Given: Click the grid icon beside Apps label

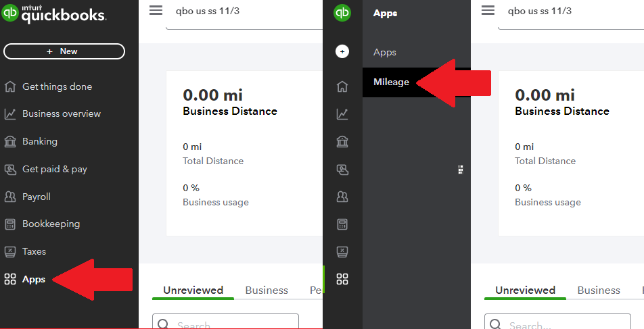Looking at the screenshot, I should coord(10,279).
